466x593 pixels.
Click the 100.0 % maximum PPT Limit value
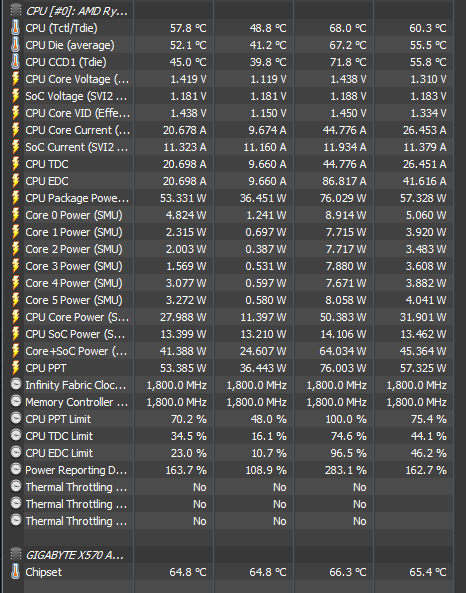pyautogui.click(x=346, y=419)
